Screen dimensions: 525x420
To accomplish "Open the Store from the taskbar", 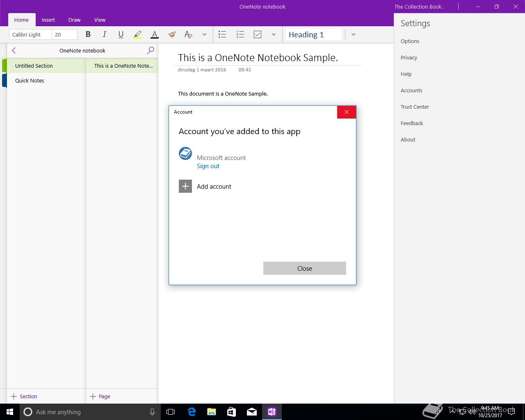I will (x=232, y=412).
